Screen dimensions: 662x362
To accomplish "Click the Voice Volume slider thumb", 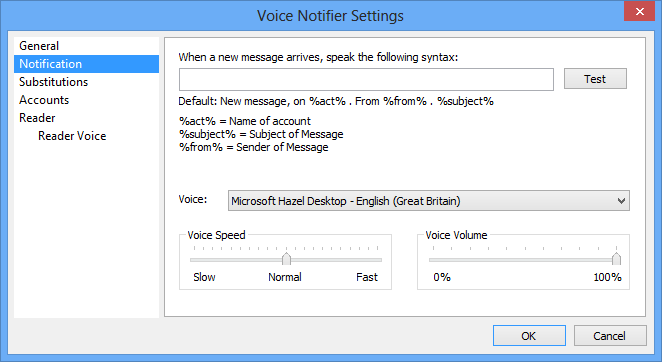I will (x=616, y=259).
